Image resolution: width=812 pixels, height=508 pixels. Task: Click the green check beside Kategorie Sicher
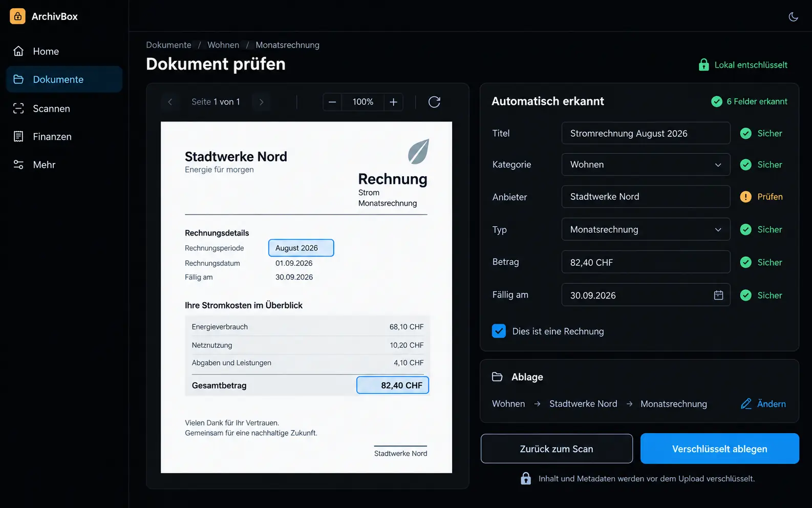(746, 164)
